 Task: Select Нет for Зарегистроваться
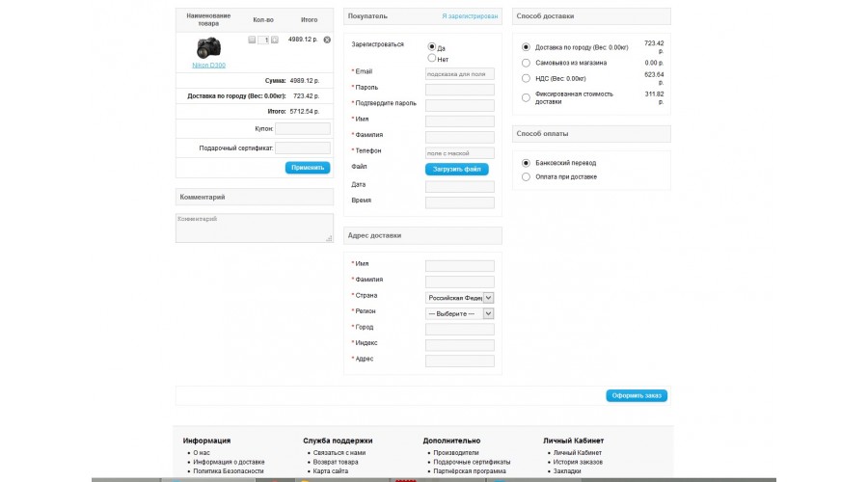click(x=432, y=58)
